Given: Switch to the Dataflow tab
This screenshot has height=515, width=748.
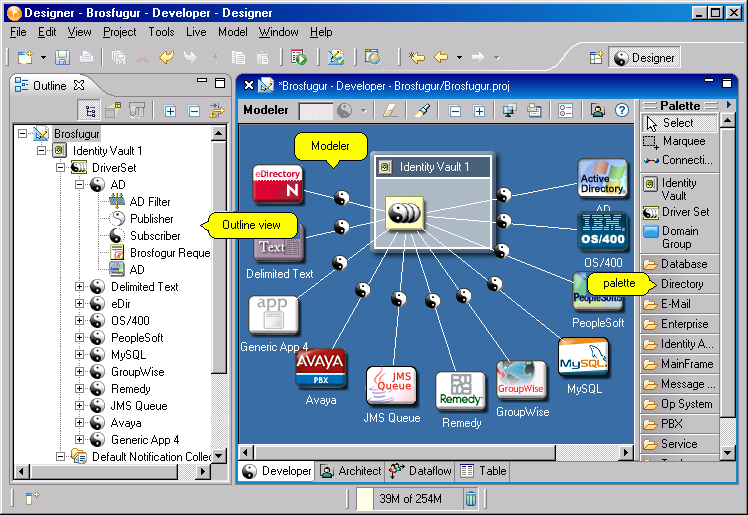Looking at the screenshot, I should 420,471.
